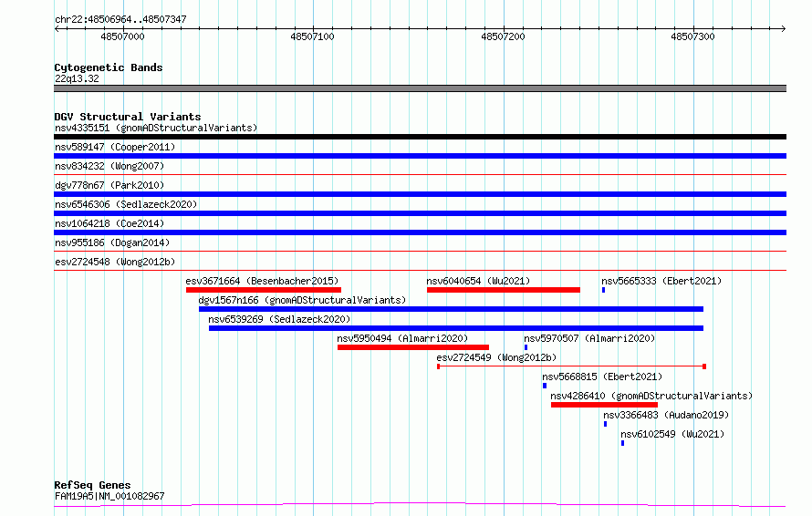Image resolution: width=812 pixels, height=516 pixels.
Task: Click the small blue nsv5970507 marker
Action: pyautogui.click(x=526, y=347)
